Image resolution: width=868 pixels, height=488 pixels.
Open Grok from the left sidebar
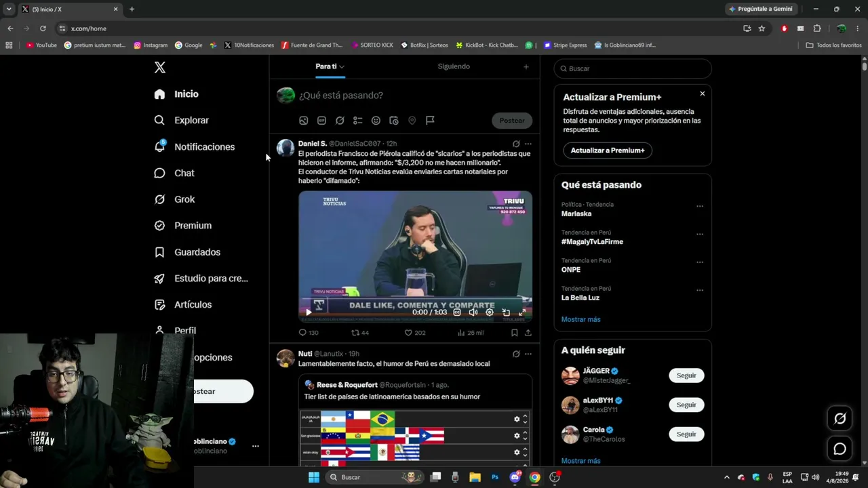[x=174, y=199]
